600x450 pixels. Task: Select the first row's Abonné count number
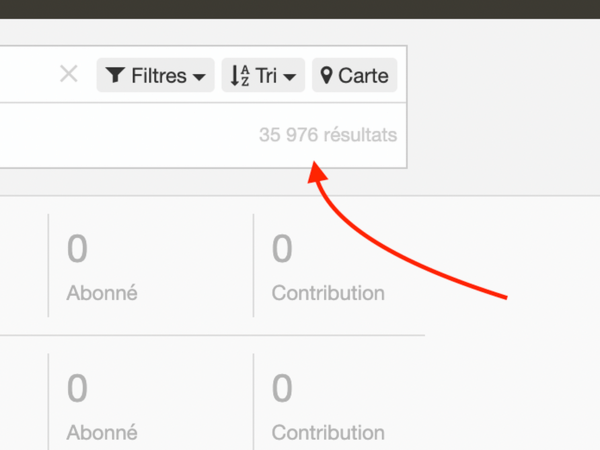77,250
